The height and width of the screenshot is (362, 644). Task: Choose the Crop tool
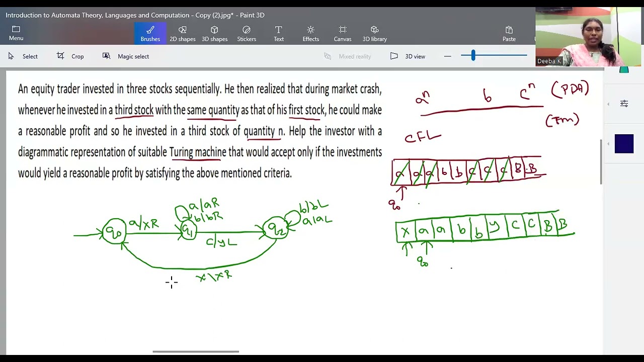point(70,56)
